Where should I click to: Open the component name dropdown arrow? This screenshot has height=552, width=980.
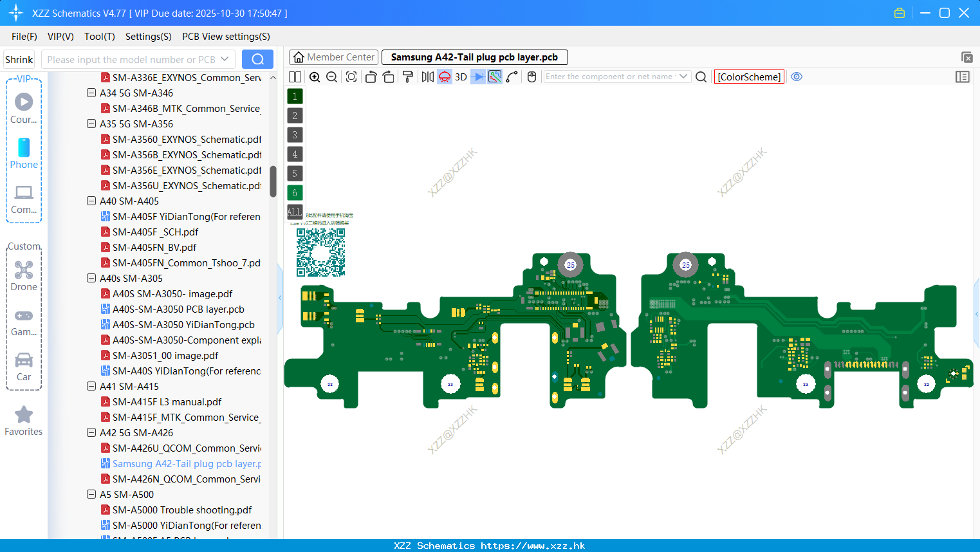point(683,77)
